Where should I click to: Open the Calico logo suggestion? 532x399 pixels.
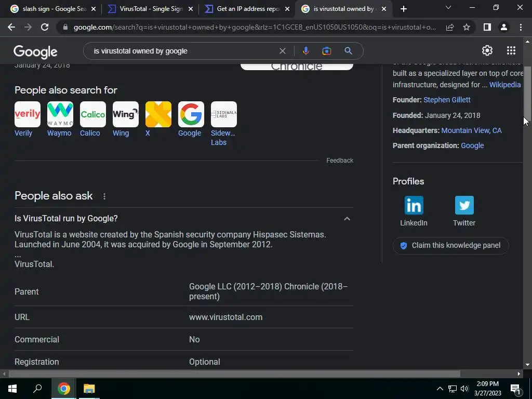point(93,114)
